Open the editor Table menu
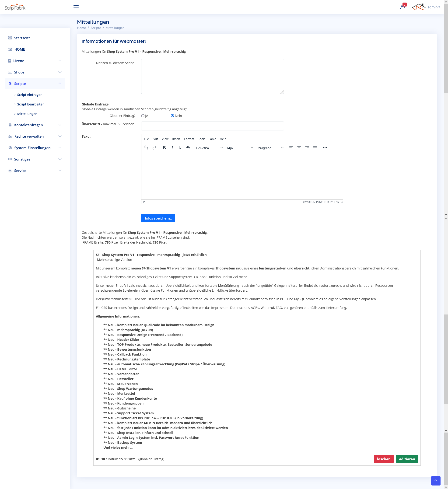448x489 pixels. click(213, 139)
